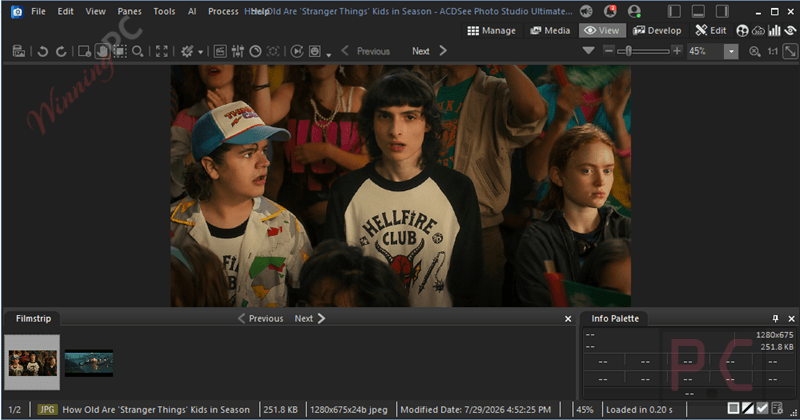Toggle the left pane layout button
Viewport: 800px width, 420px height.
click(674, 11)
